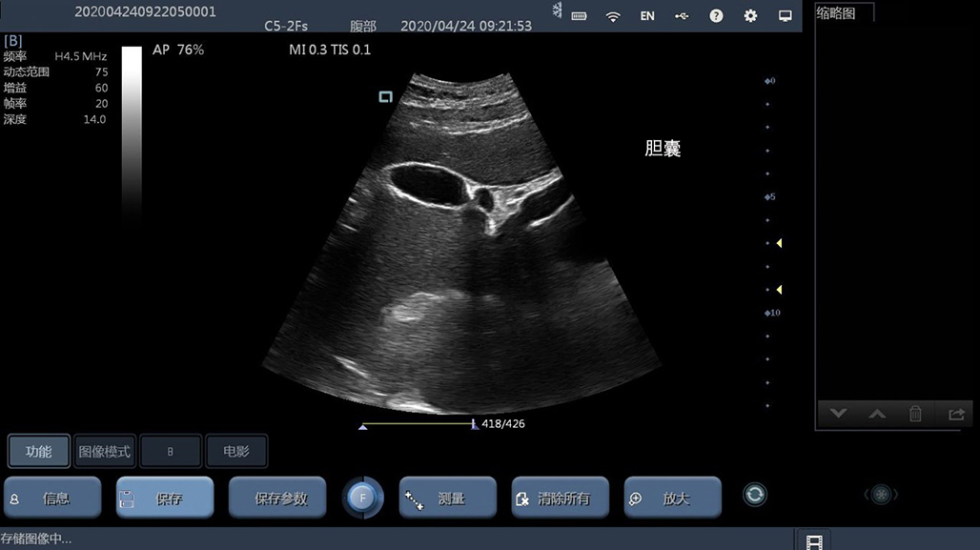Click the help question mark icon
The image size is (980, 550).
click(x=716, y=16)
